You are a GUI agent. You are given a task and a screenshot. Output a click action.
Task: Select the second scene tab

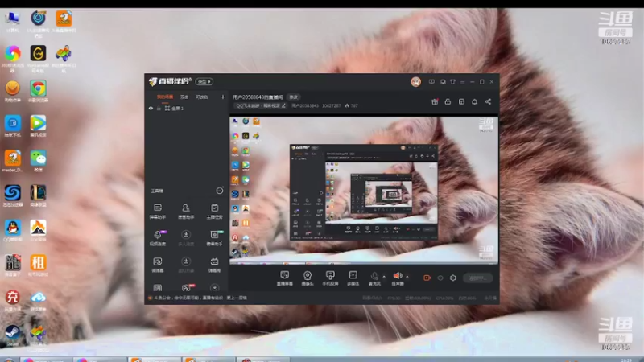coord(184,97)
